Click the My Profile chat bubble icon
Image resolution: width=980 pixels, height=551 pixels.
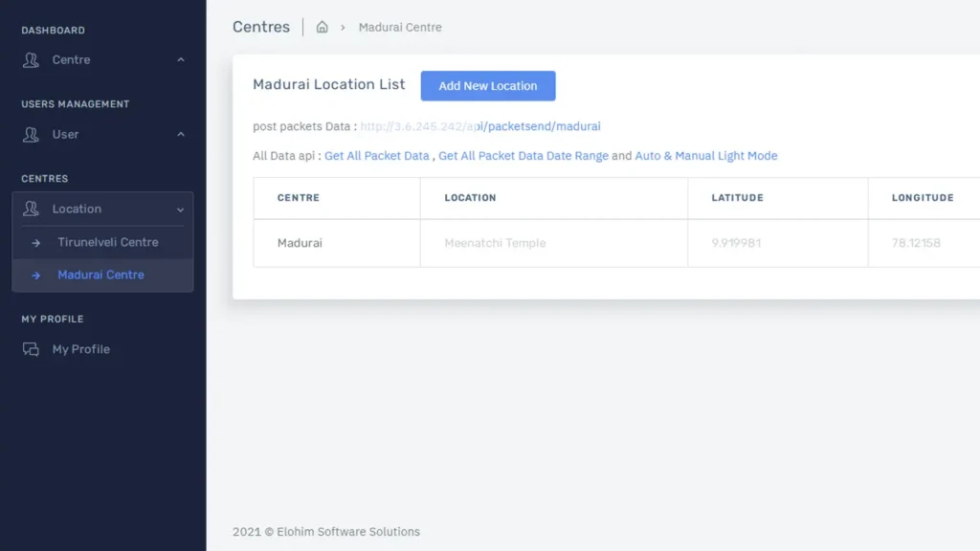(32, 348)
